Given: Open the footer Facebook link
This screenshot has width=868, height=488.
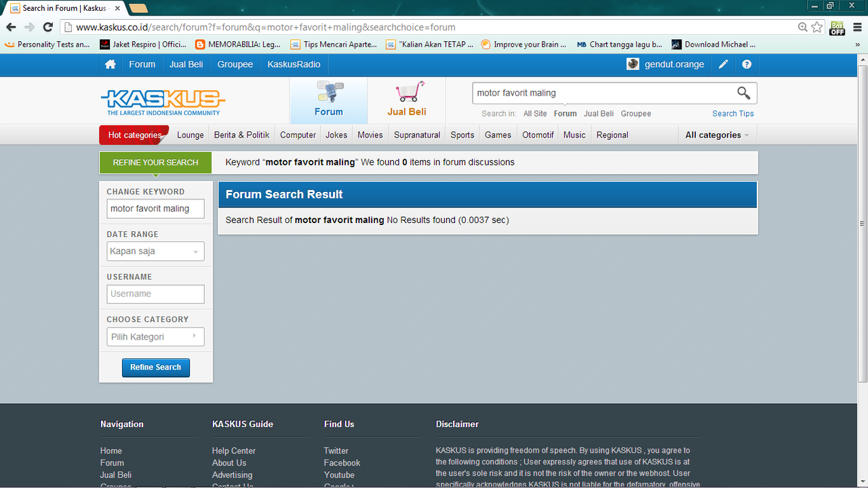Looking at the screenshot, I should click(342, 463).
